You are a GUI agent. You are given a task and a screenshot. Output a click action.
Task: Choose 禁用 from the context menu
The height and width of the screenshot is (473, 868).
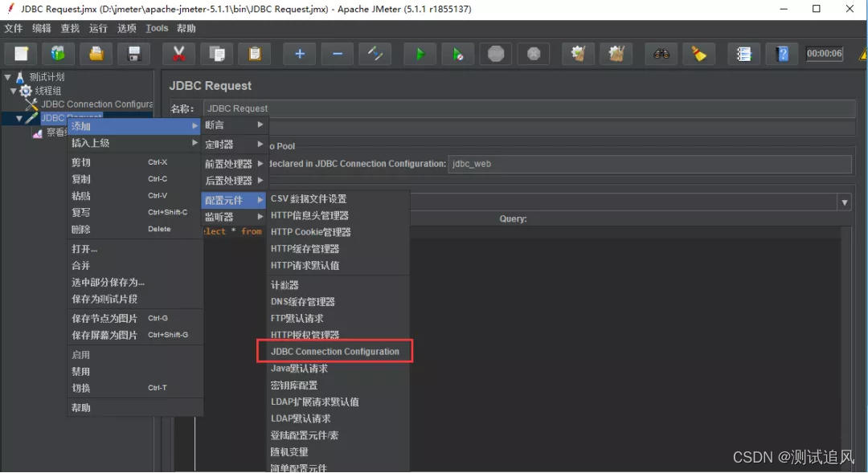(134, 371)
